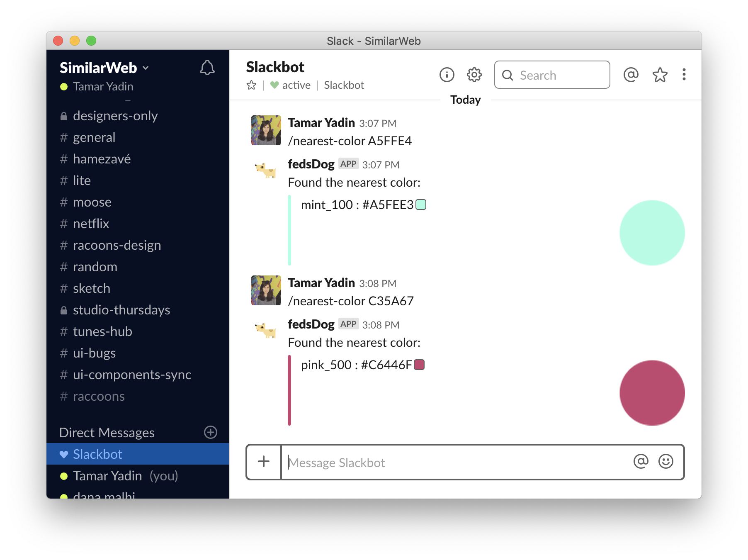Insert a mention with @ icon in composer
The width and height of the screenshot is (748, 560).
pyautogui.click(x=641, y=461)
